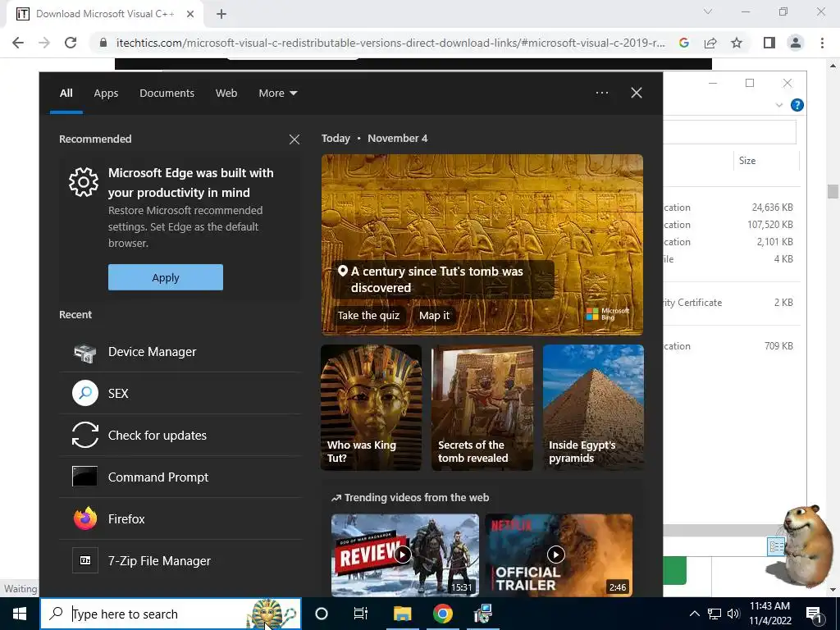Play the REVIEW trending video
Image resolution: width=840 pixels, height=630 pixels.
[405, 555]
